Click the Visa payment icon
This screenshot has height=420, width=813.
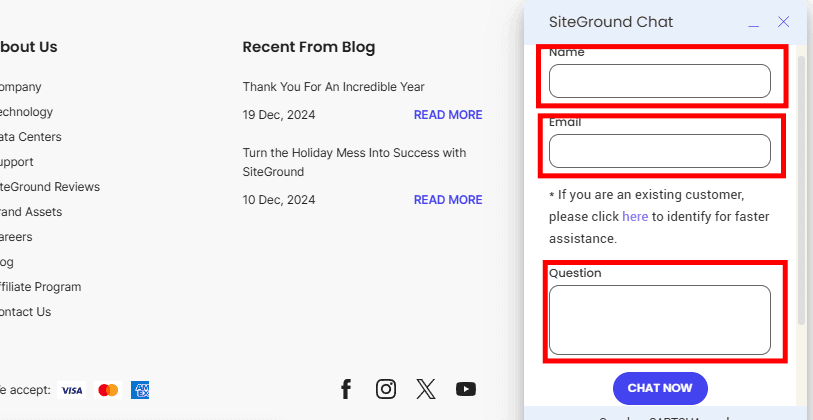72,390
